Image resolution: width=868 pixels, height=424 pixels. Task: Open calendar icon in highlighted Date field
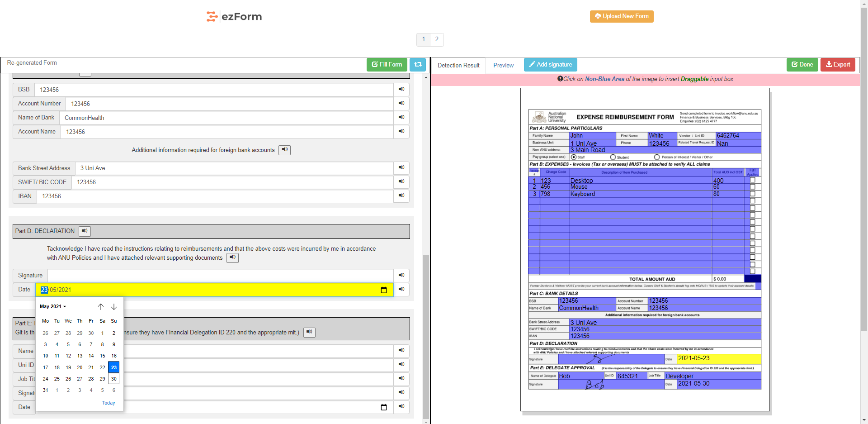coord(384,290)
